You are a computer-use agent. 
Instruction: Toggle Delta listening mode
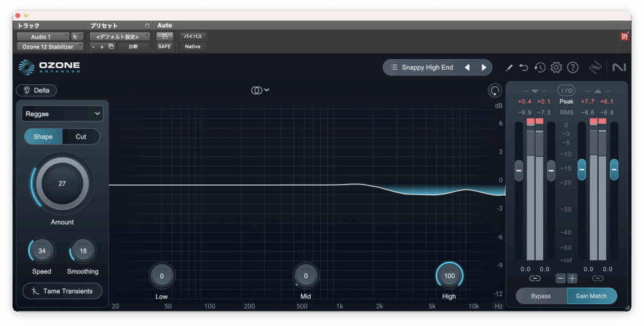[x=36, y=90]
